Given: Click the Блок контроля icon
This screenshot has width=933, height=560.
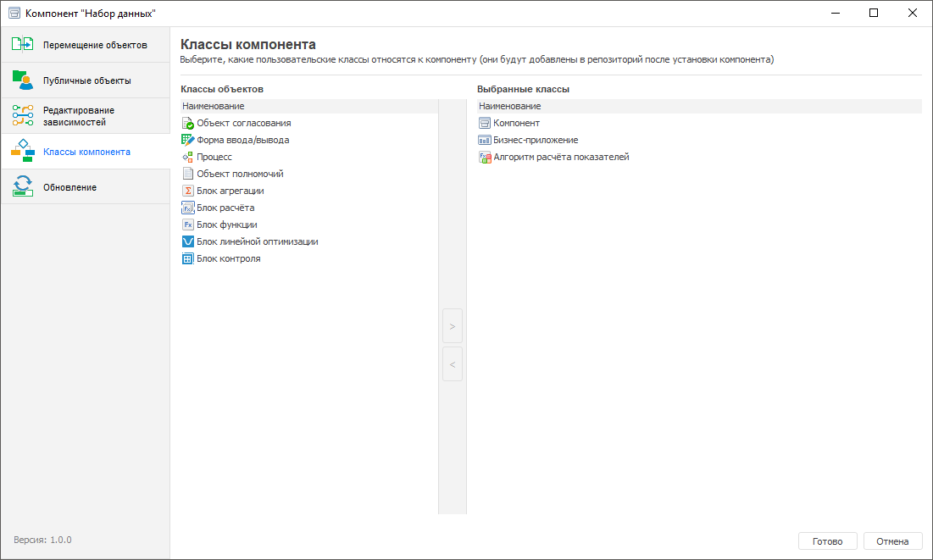Looking at the screenshot, I should coord(188,259).
